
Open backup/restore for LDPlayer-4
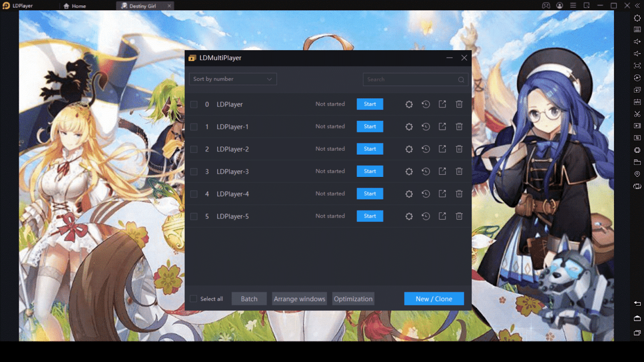(425, 194)
